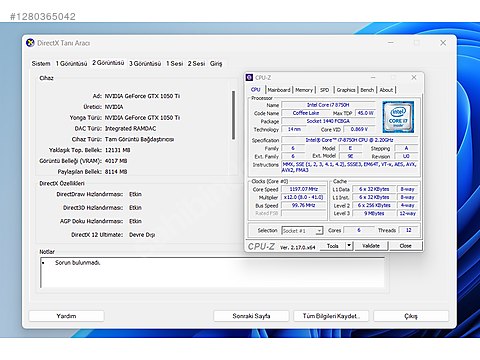The height and width of the screenshot is (360, 480).
Task: Click the 0.869 V Core VID value
Action: pos(359,129)
